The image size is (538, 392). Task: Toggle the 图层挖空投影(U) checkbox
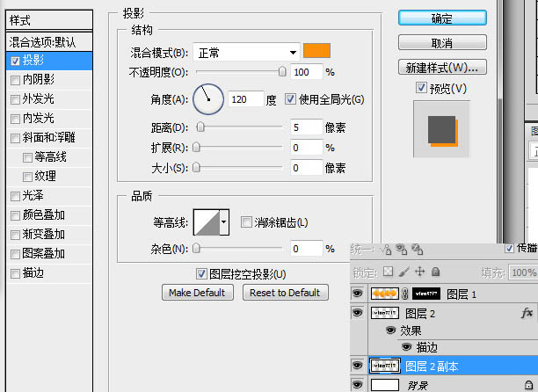point(201,273)
